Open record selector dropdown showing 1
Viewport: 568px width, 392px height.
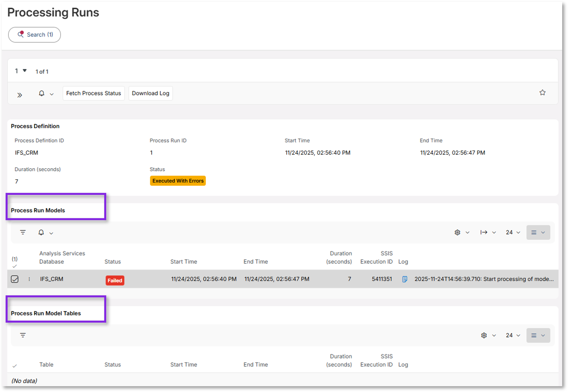pyautogui.click(x=21, y=71)
